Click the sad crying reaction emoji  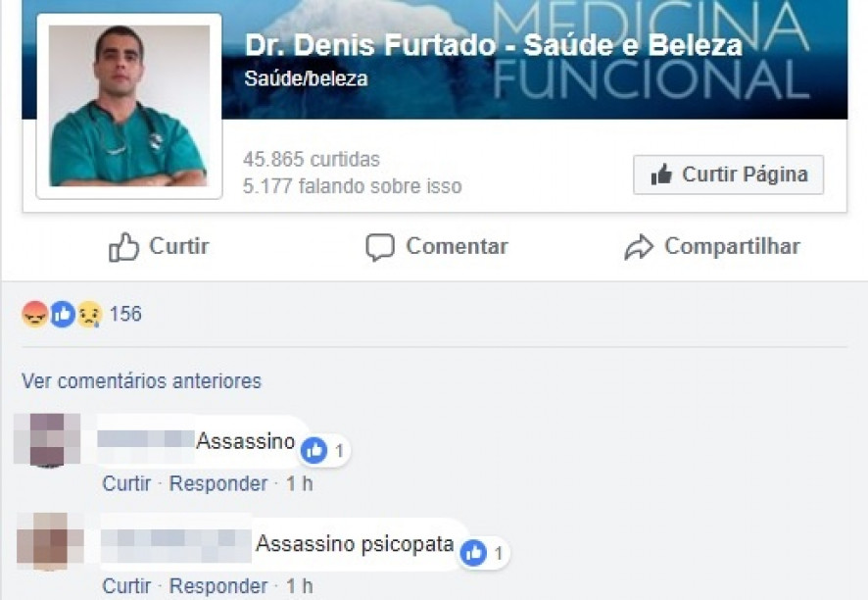[x=90, y=314]
